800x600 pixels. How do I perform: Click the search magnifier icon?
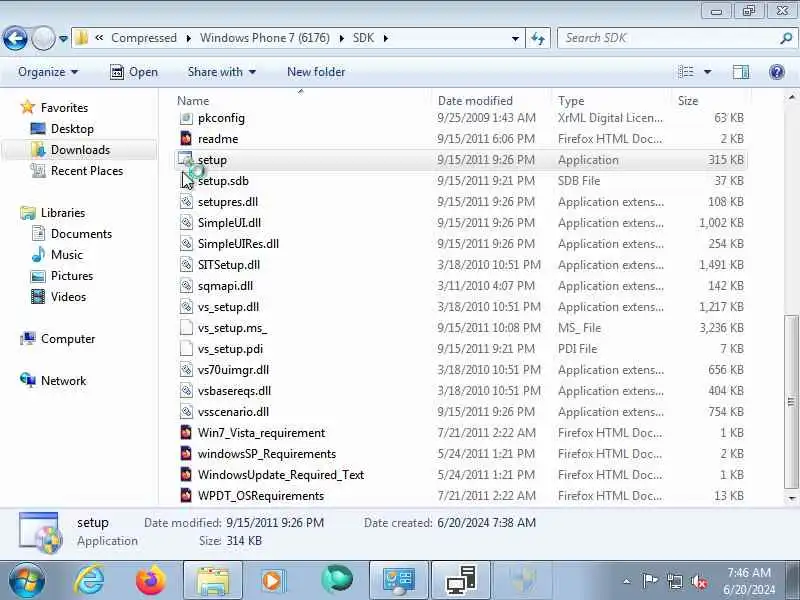tap(786, 38)
